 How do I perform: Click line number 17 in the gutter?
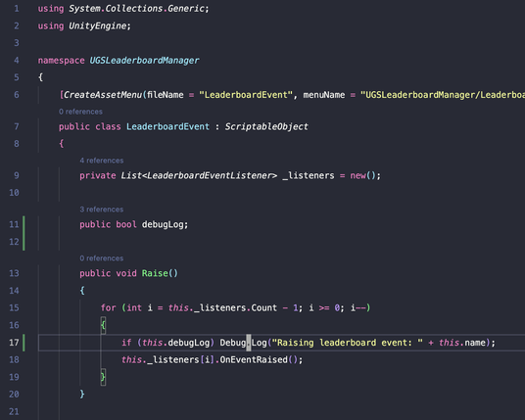(14, 343)
